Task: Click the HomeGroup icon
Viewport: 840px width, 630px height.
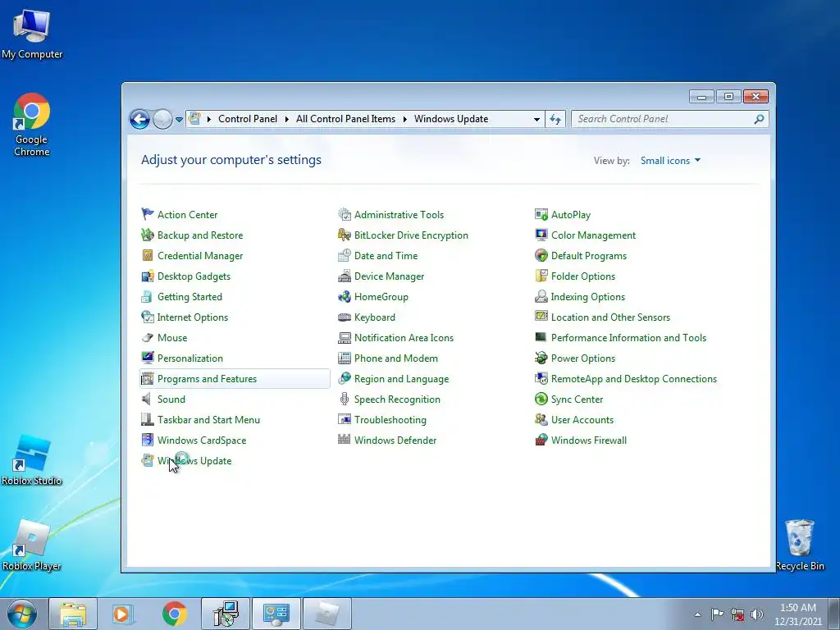Action: pos(345,296)
